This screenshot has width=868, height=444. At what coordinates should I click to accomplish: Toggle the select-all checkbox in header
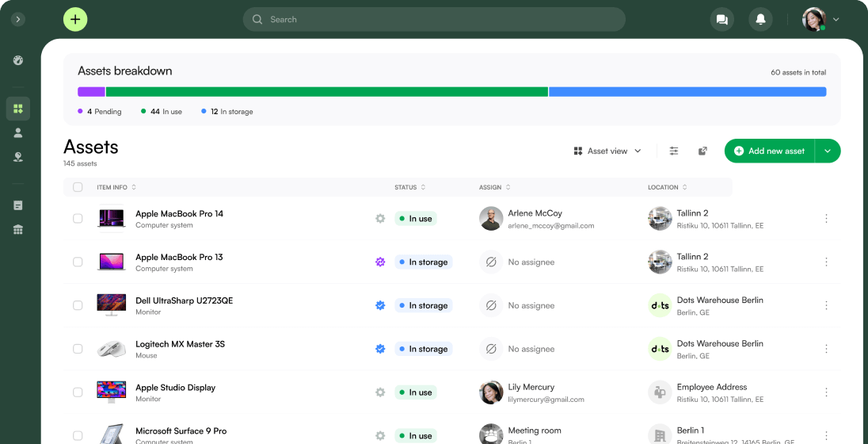point(78,187)
